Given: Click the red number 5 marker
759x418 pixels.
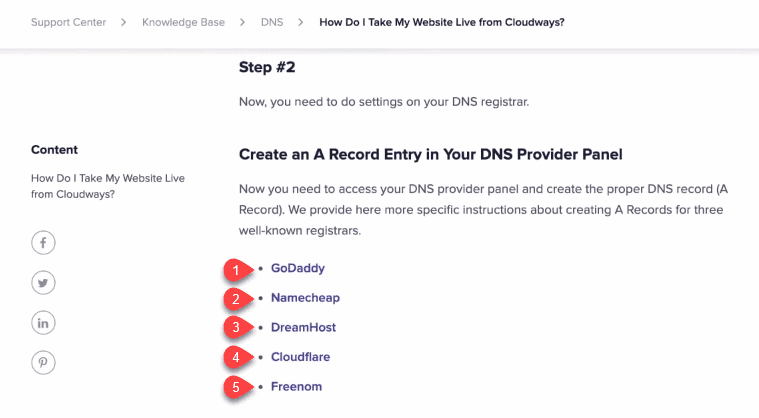Looking at the screenshot, I should (x=236, y=386).
